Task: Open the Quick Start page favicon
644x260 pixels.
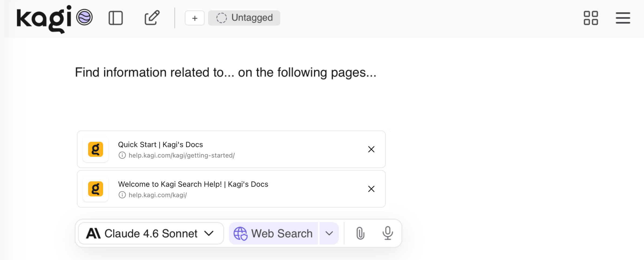Action: coord(96,149)
